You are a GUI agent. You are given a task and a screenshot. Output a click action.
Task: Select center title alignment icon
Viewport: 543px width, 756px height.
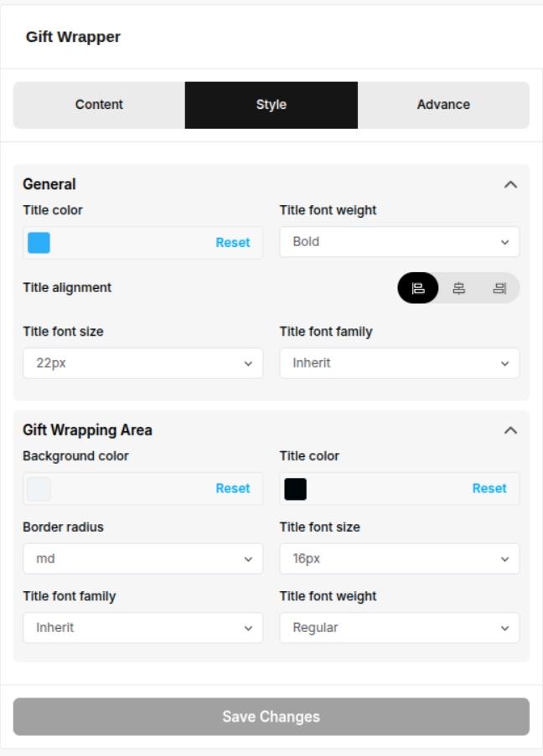459,288
